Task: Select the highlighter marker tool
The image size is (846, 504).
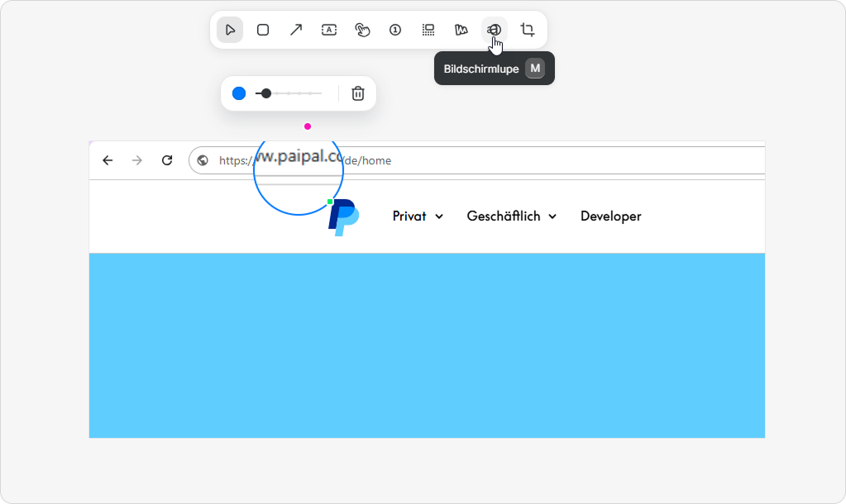Action: 461,30
